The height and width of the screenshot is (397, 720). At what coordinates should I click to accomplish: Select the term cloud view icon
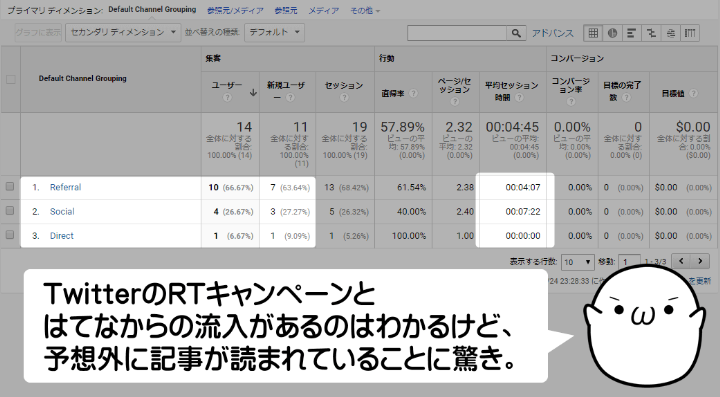pyautogui.click(x=670, y=33)
